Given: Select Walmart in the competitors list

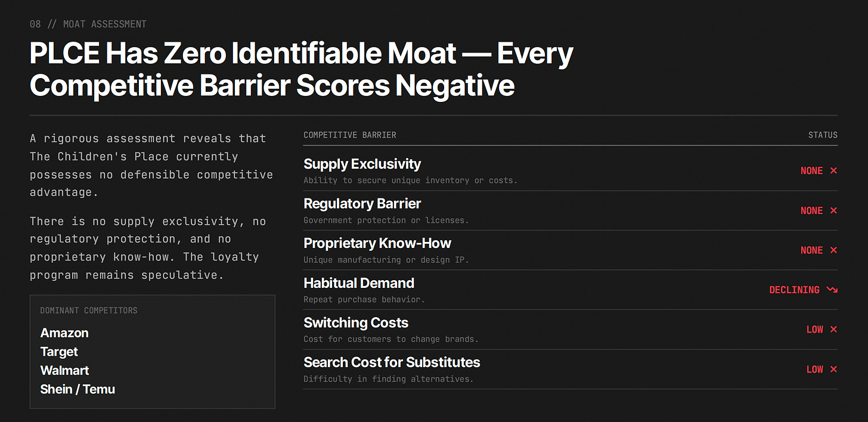Looking at the screenshot, I should pos(64,371).
